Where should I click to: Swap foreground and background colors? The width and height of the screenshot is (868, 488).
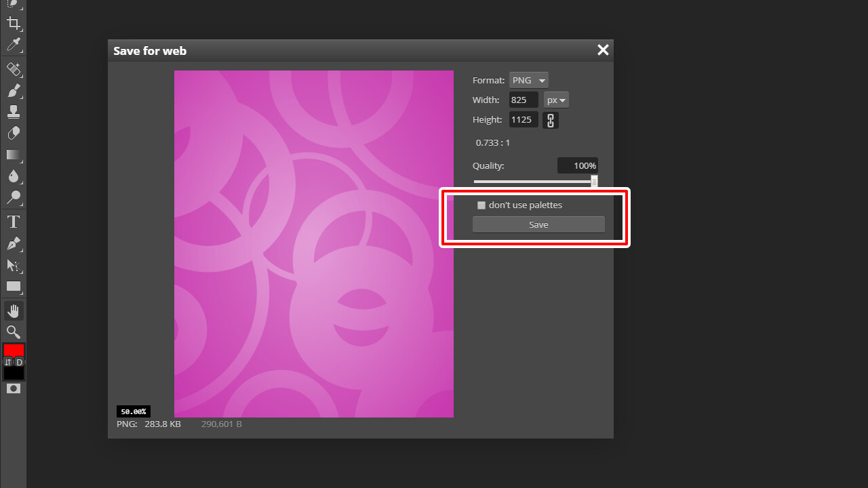tap(8, 362)
